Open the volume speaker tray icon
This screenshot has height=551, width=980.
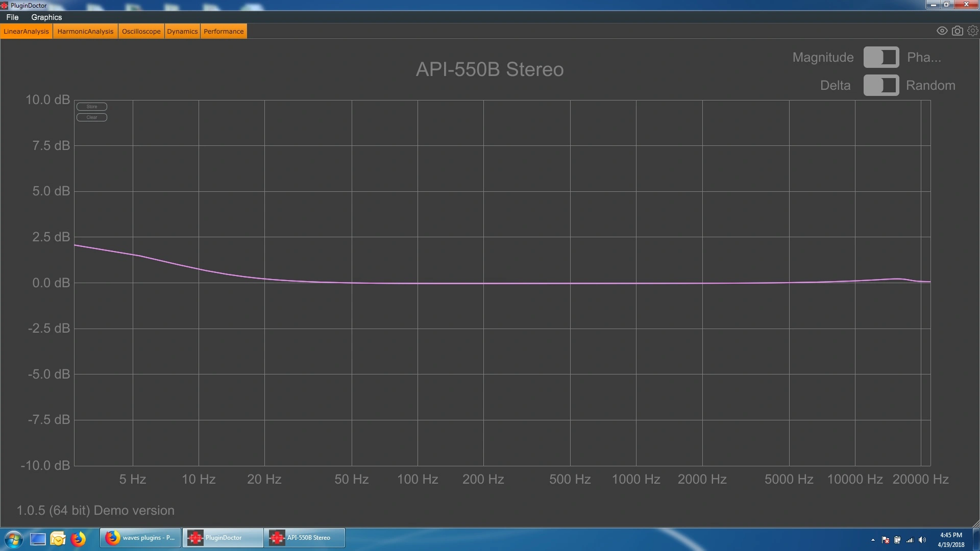[922, 540]
